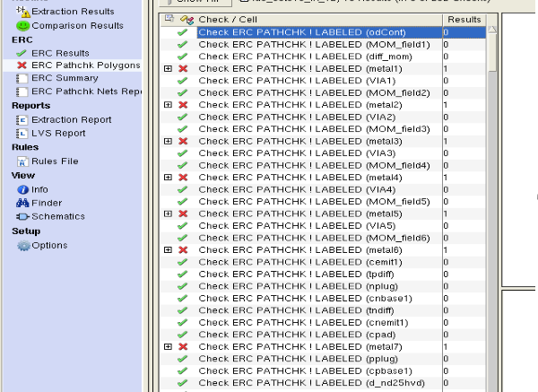Expand the metal3 check row
This screenshot has width=538, height=392.
tap(168, 141)
